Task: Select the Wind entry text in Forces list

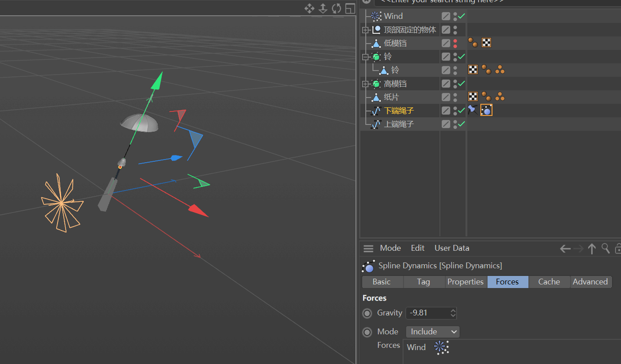Action: [x=416, y=347]
